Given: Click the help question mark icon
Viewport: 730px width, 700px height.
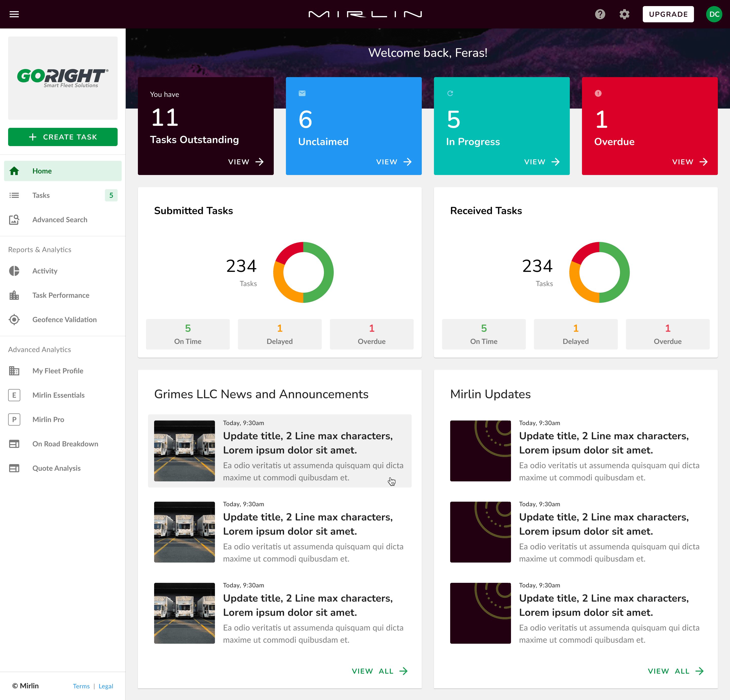Looking at the screenshot, I should 600,14.
